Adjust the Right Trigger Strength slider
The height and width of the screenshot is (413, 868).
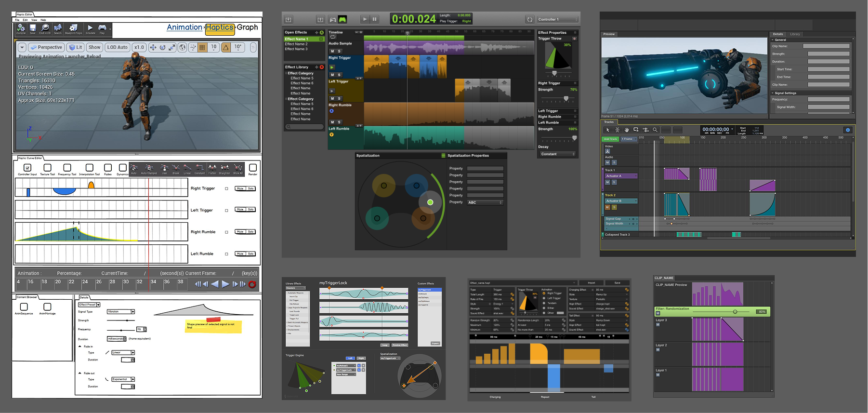click(x=566, y=98)
